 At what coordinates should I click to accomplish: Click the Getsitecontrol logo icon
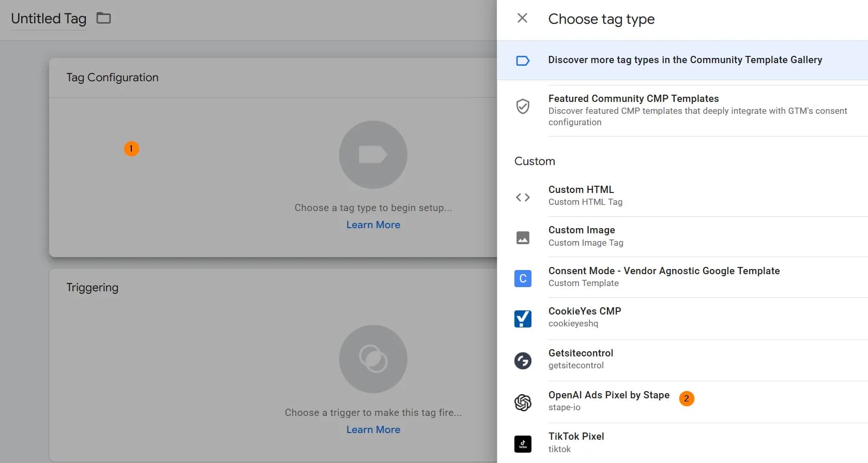[x=523, y=361]
